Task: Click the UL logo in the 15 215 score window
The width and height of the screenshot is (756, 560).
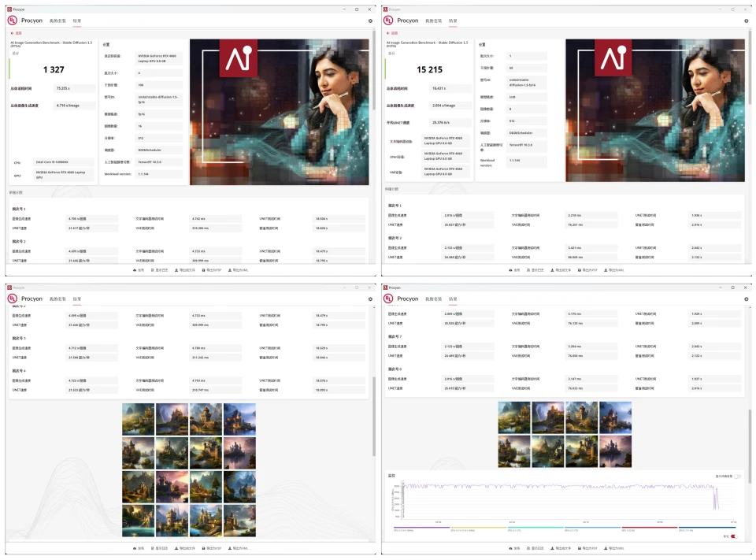Action: 388,20
